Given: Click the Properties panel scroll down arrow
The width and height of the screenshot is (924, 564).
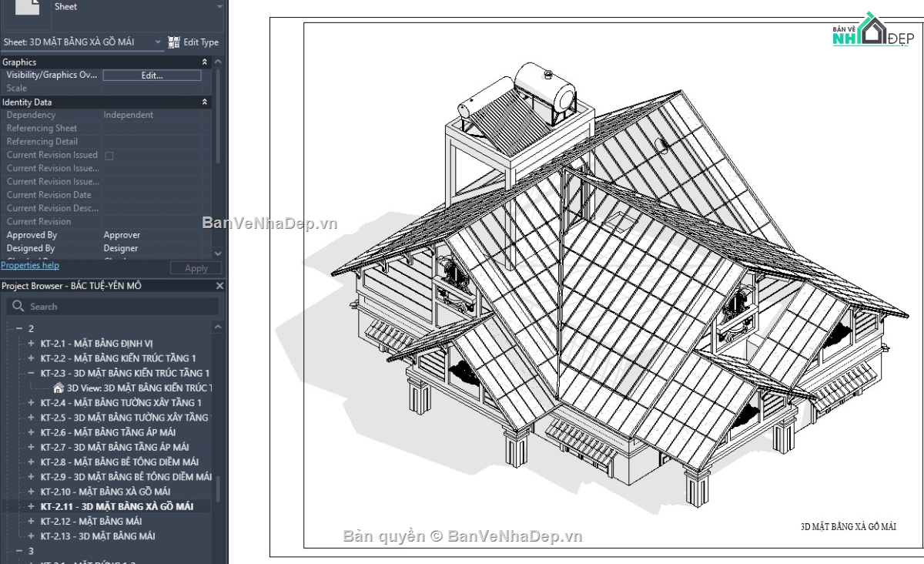Looking at the screenshot, I should coord(218,253).
